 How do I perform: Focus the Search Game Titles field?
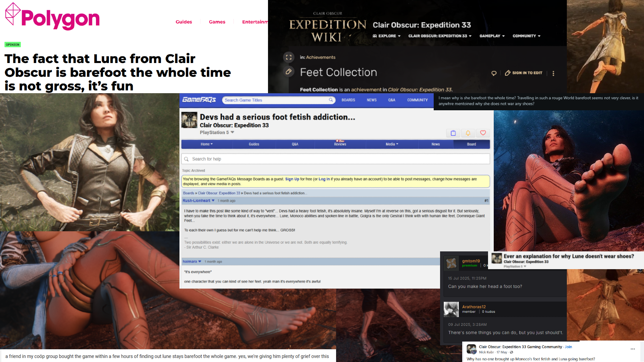coord(279,100)
